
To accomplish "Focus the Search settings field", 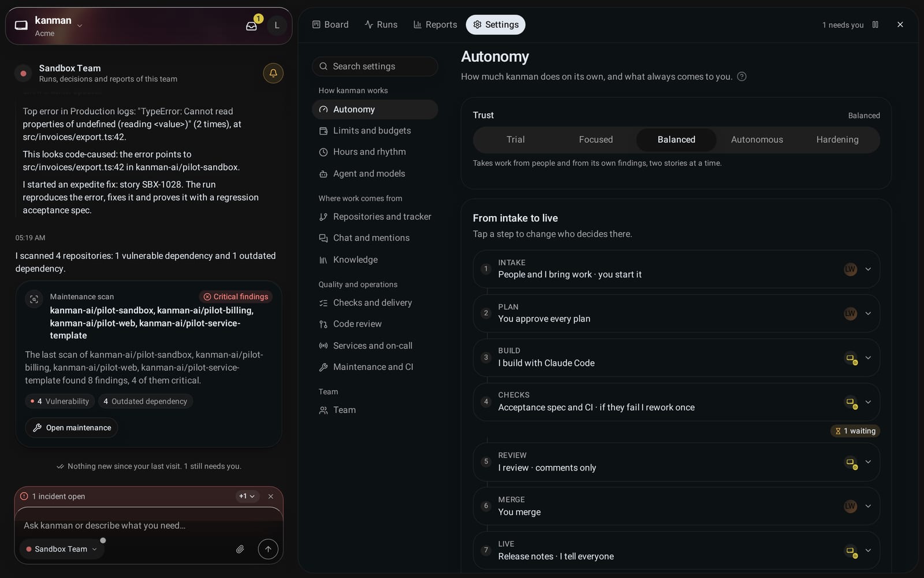I will tap(375, 66).
